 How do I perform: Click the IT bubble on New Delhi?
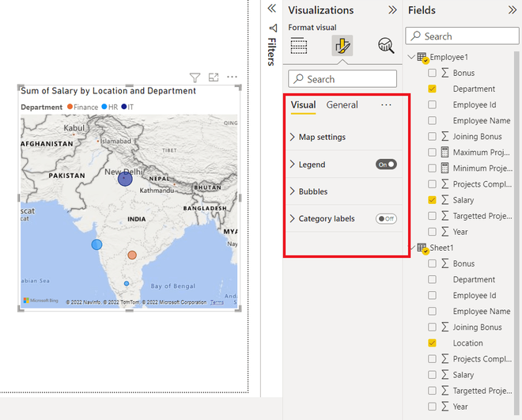[x=125, y=179]
